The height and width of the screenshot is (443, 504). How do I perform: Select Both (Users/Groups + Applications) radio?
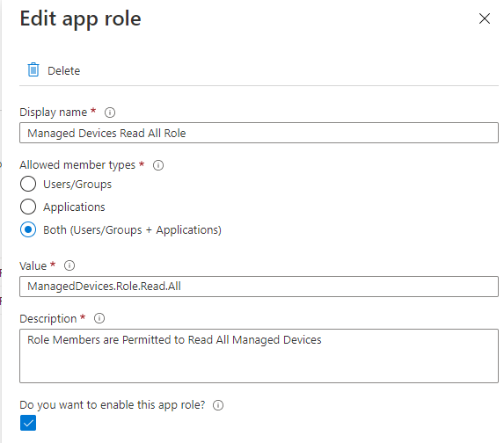pos(28,229)
